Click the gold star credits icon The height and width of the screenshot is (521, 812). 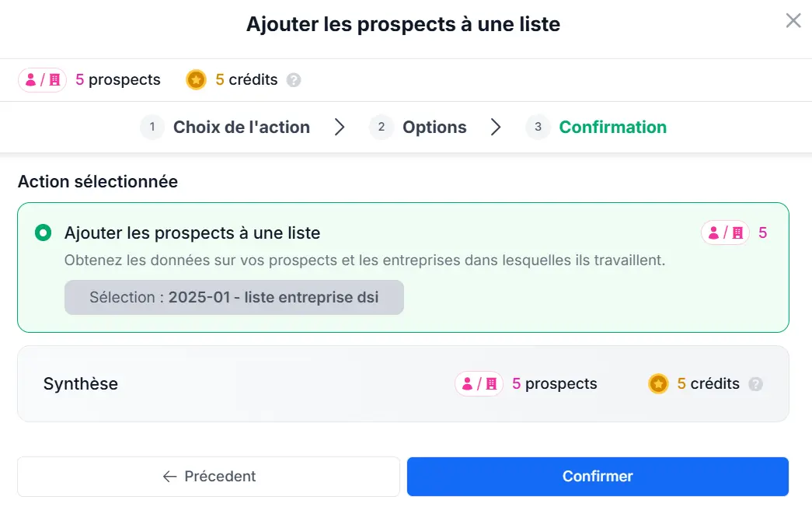(196, 79)
